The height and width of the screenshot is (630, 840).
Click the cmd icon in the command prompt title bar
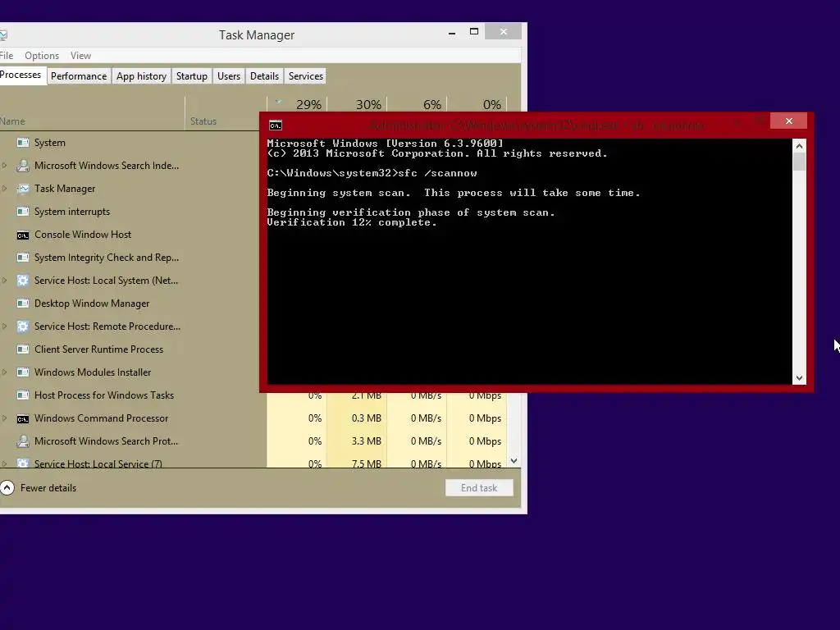tap(276, 126)
